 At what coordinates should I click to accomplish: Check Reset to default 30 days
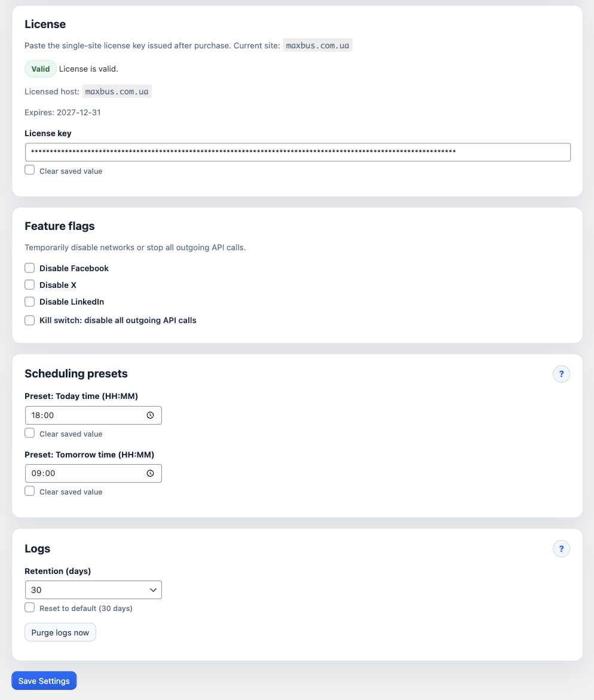click(29, 607)
